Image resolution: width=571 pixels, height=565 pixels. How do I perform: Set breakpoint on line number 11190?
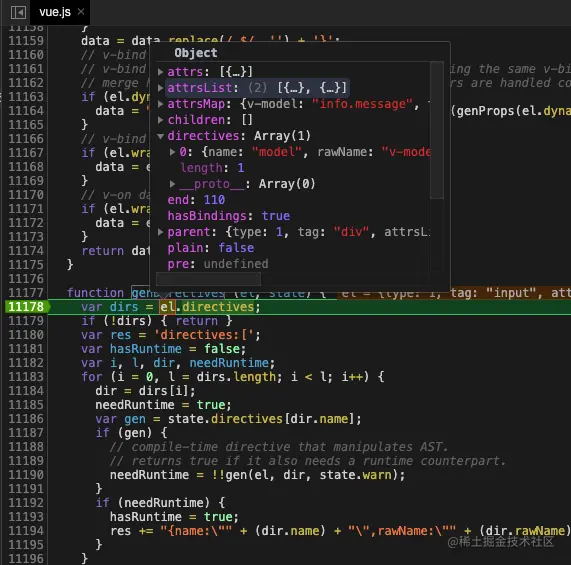pyautogui.click(x=25, y=474)
